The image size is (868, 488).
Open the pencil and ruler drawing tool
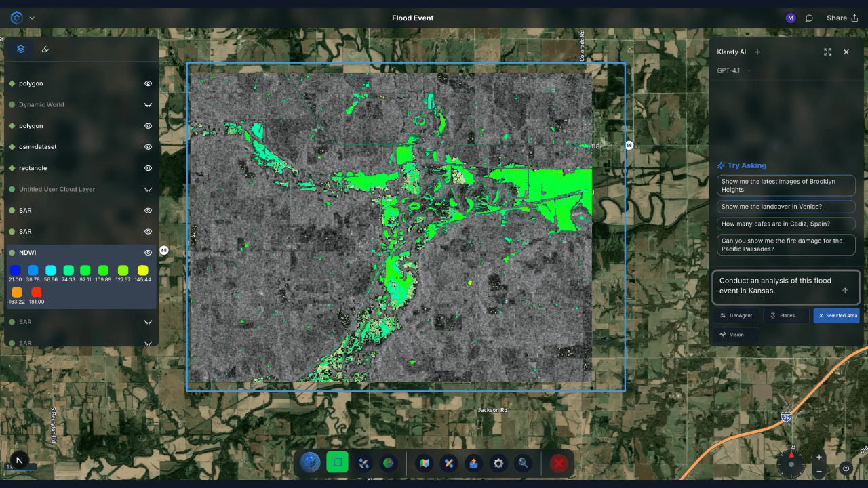coord(448,464)
